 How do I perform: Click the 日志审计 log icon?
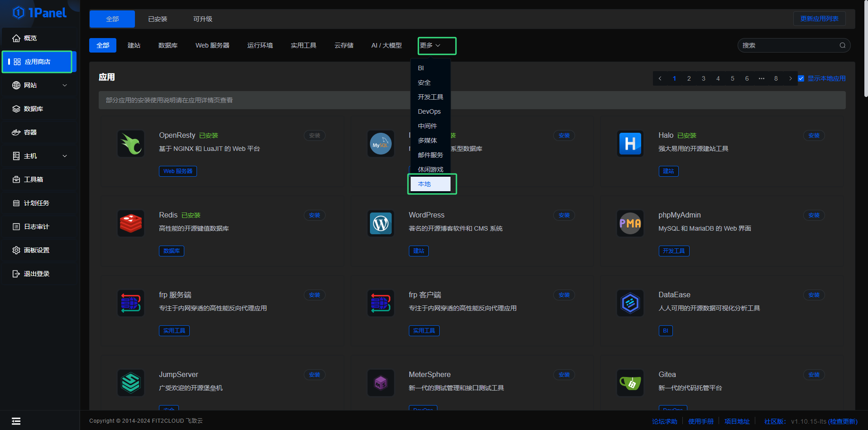(x=16, y=227)
